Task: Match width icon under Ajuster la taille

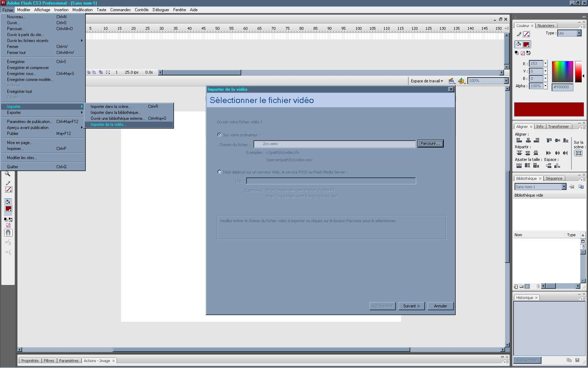Action: pyautogui.click(x=519, y=165)
